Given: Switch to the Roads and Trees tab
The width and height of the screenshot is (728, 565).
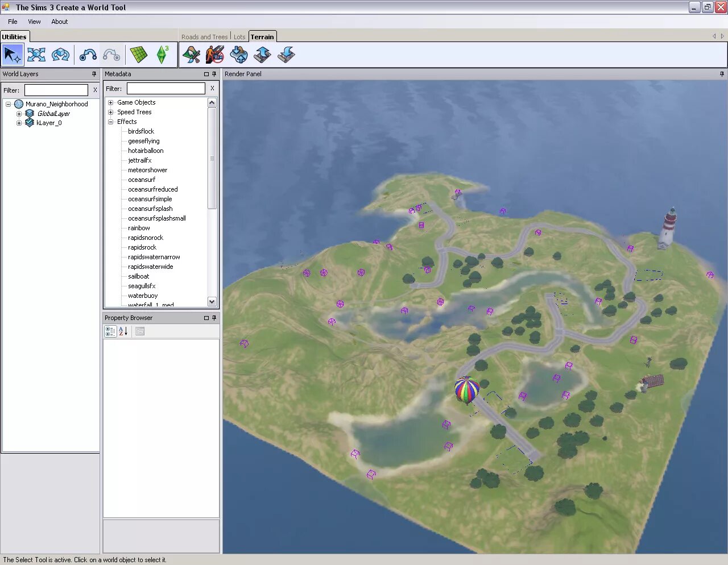Looking at the screenshot, I should (x=204, y=37).
